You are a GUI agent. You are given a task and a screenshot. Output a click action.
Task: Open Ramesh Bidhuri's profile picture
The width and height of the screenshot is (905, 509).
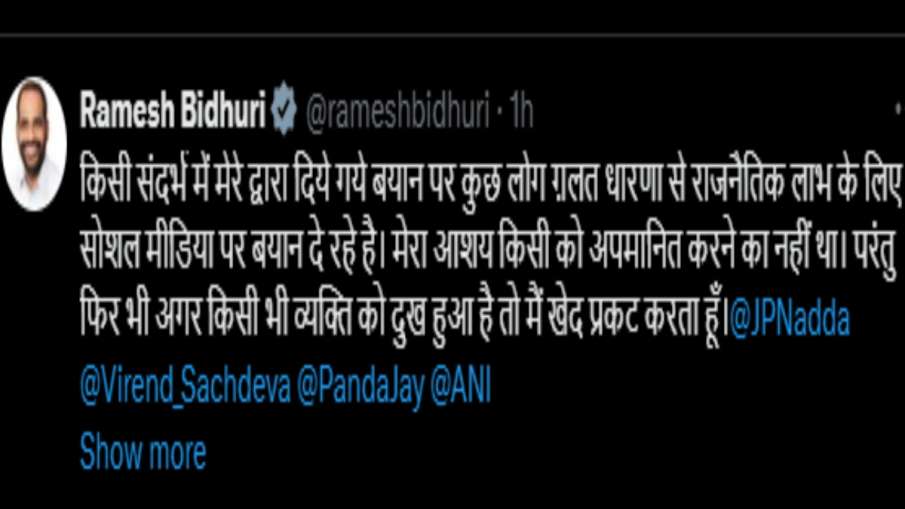click(34, 144)
